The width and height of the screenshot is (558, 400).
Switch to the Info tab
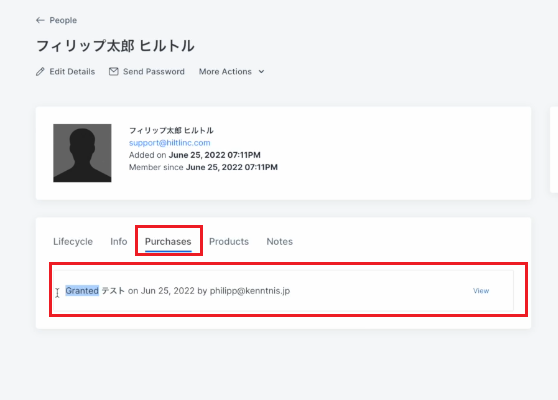point(119,242)
